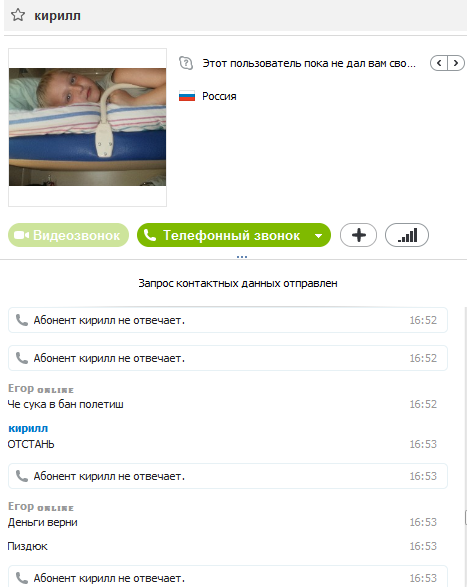Click phone icon in second 16:52 missed call
This screenshot has width=467, height=587.
(x=22, y=358)
